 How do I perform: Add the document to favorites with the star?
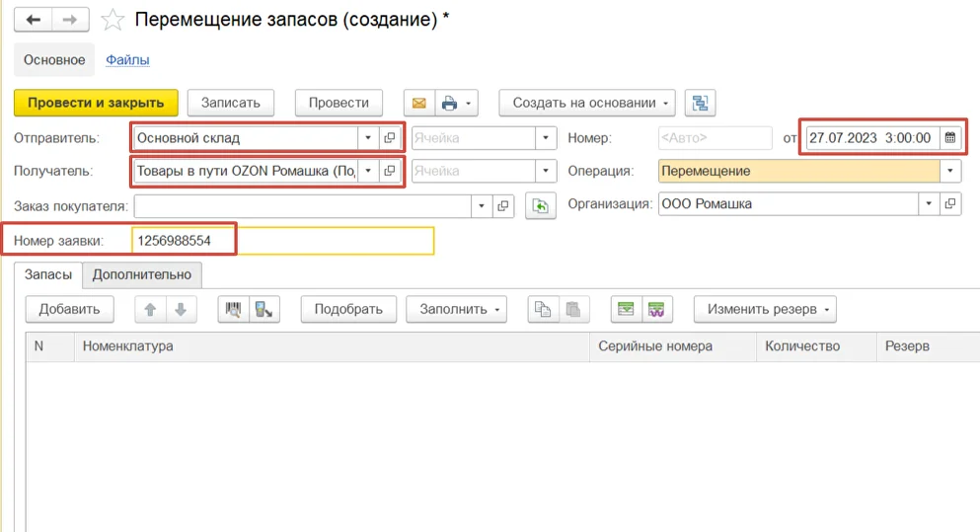tap(113, 20)
